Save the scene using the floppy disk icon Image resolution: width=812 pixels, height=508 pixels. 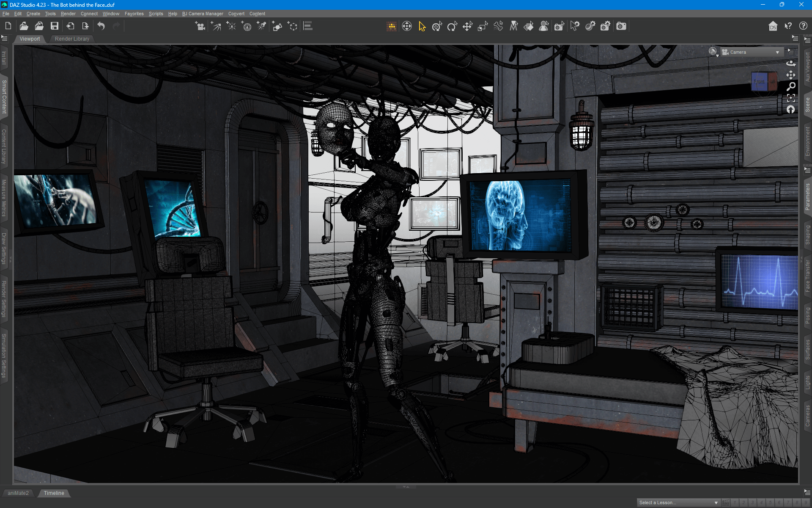tap(55, 26)
